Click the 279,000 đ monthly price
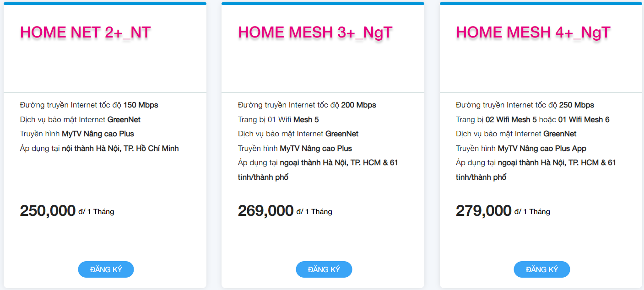Viewport: 644px width, 290px height. 503,211
